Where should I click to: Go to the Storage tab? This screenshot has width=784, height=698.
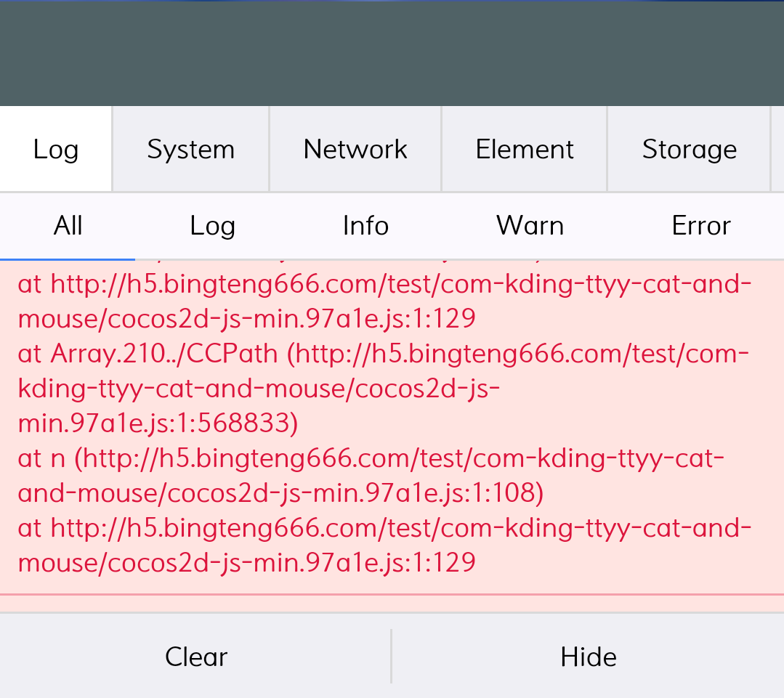[689, 150]
